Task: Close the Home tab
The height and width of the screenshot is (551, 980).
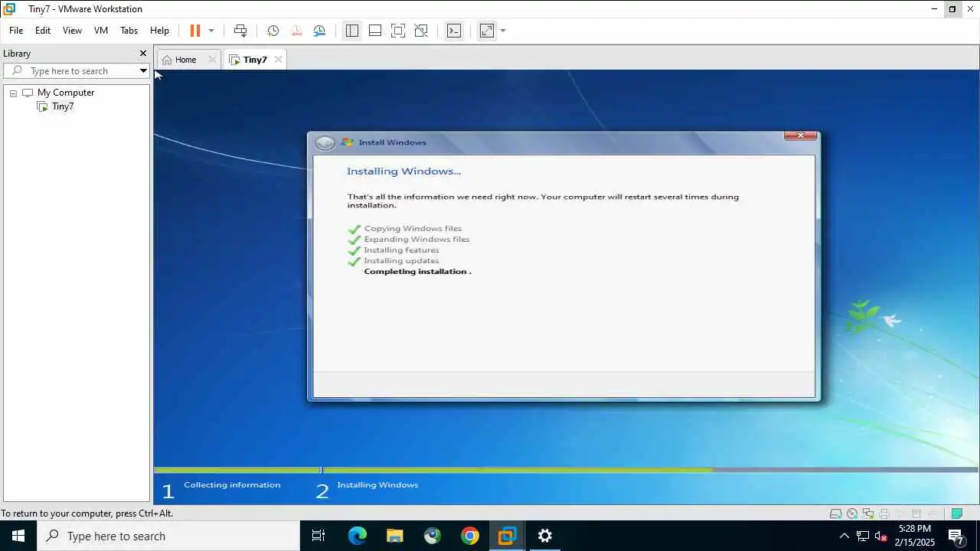Action: [x=212, y=60]
